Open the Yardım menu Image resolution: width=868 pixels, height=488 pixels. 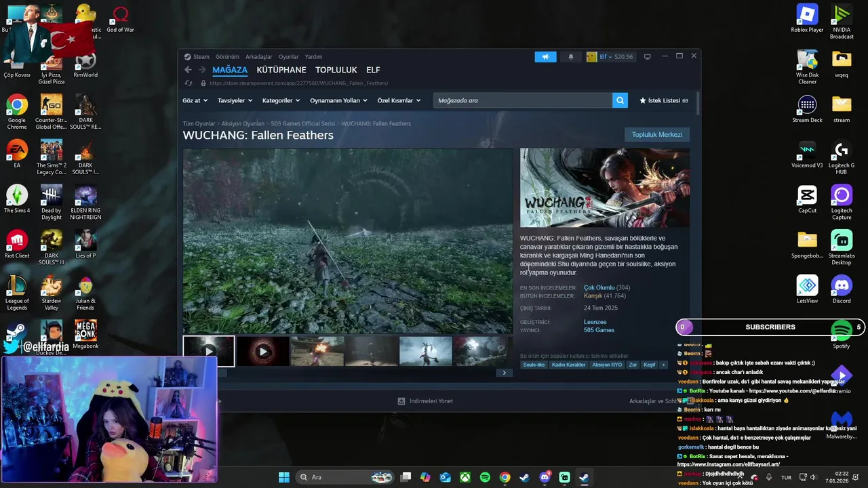pos(313,57)
